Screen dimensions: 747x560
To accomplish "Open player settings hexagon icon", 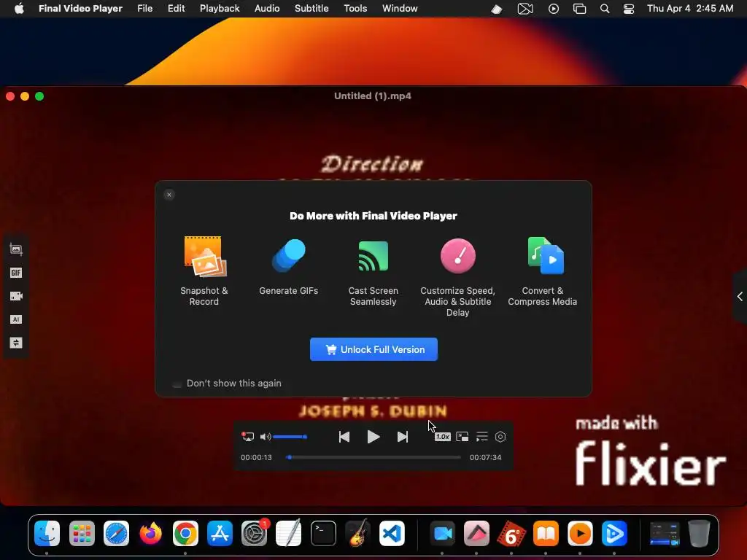I will click(x=500, y=437).
